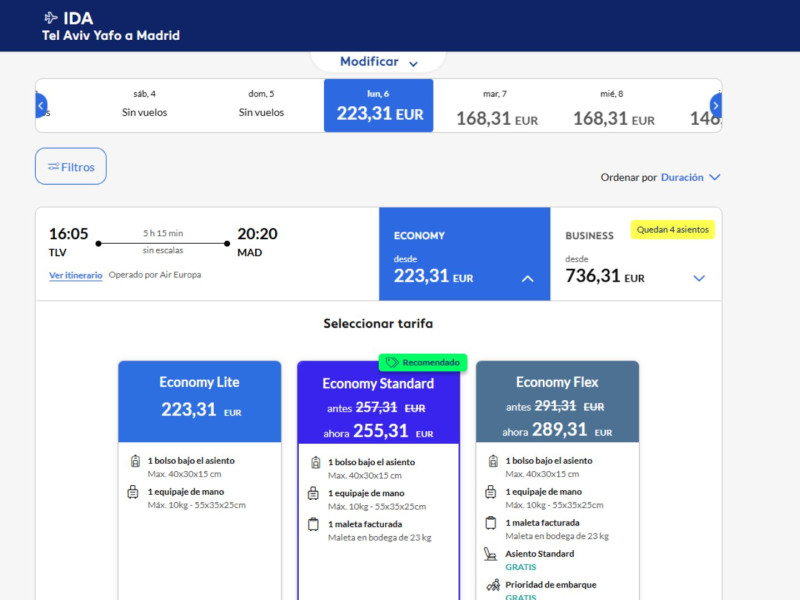Click the right arrow of date carousel
This screenshot has width=800, height=600.
point(716,105)
